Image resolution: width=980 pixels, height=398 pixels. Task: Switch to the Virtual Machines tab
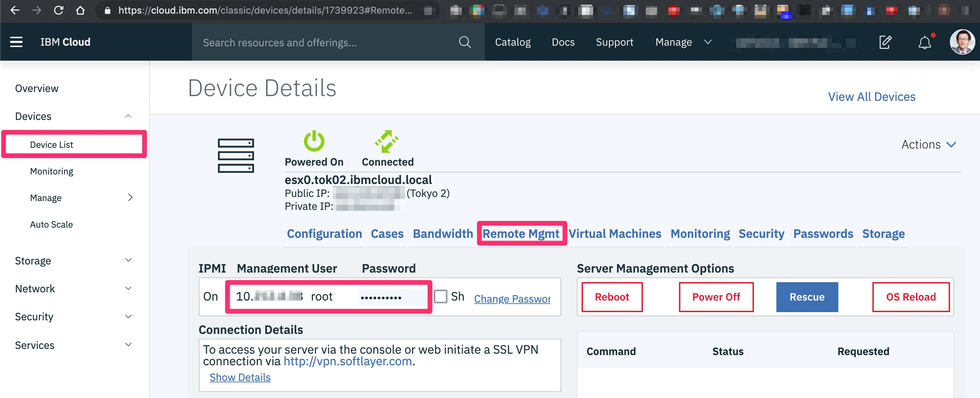pyautogui.click(x=614, y=234)
